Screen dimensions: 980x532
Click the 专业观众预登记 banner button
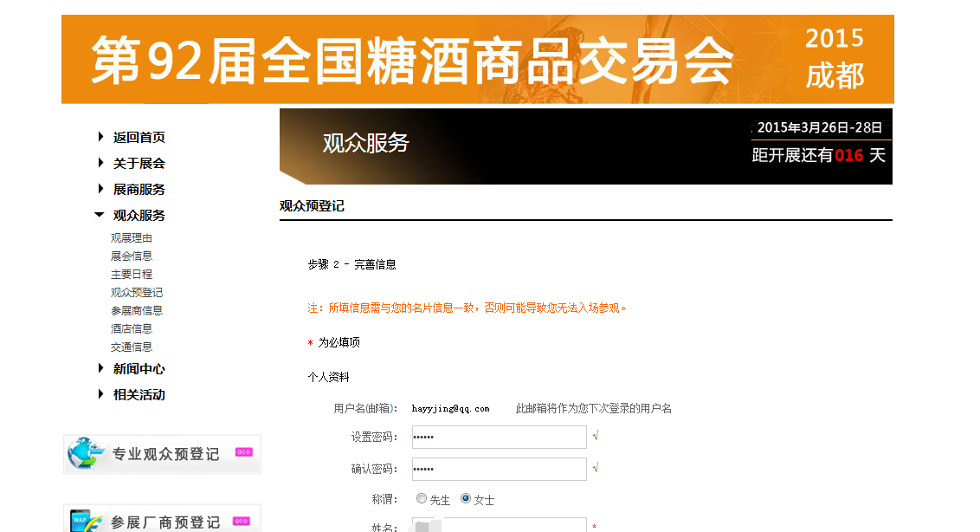click(162, 454)
